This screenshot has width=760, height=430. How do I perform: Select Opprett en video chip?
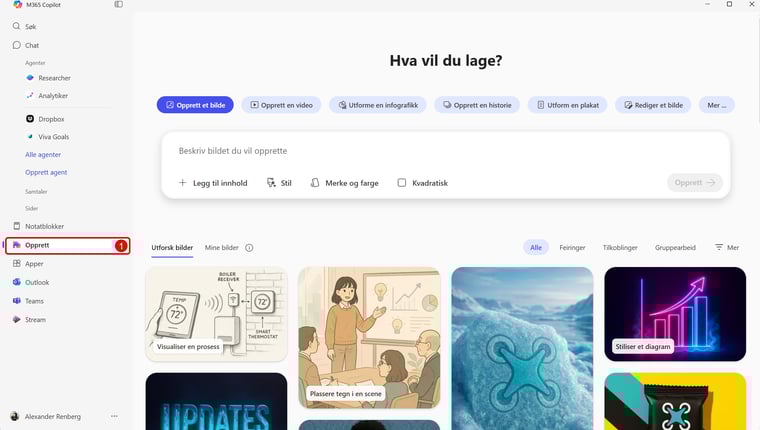click(x=282, y=105)
